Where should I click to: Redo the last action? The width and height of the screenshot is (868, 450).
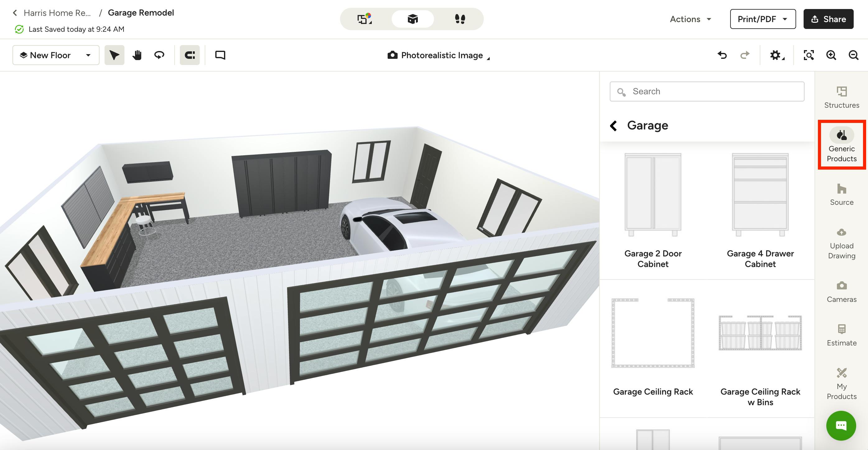pyautogui.click(x=745, y=55)
